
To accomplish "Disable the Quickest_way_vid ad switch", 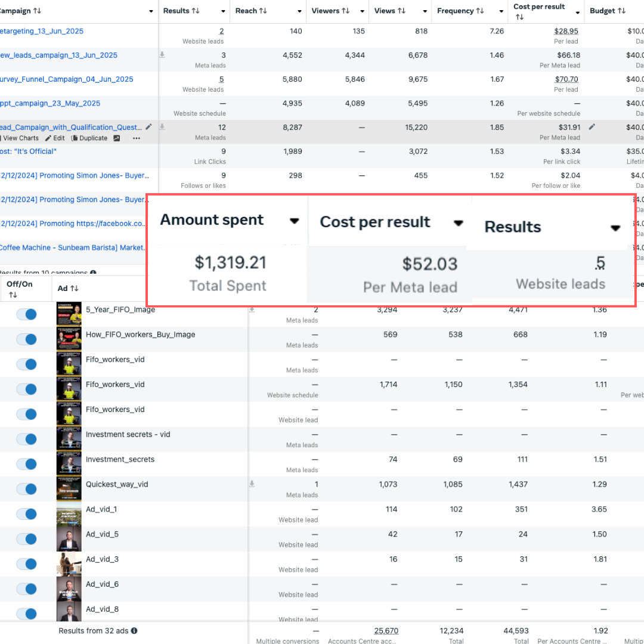I will coord(26,489).
